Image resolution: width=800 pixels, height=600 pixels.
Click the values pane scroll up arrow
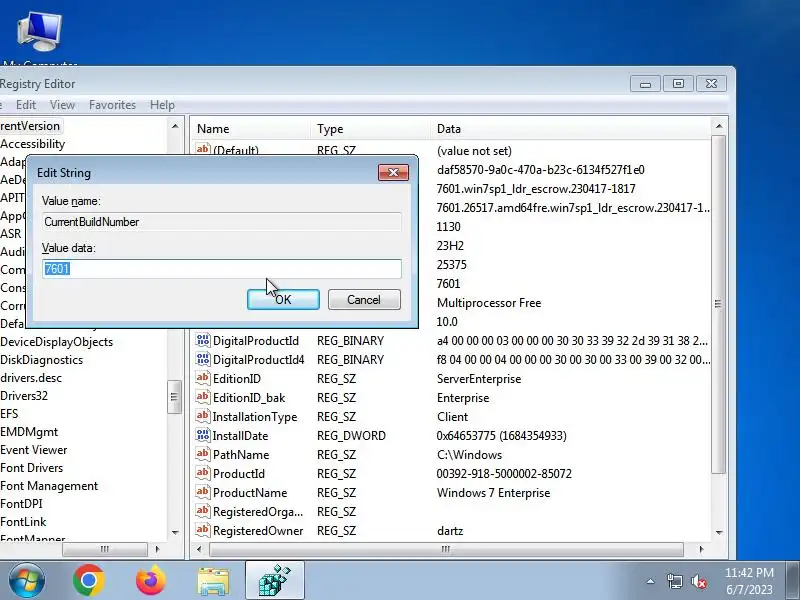[718, 126]
